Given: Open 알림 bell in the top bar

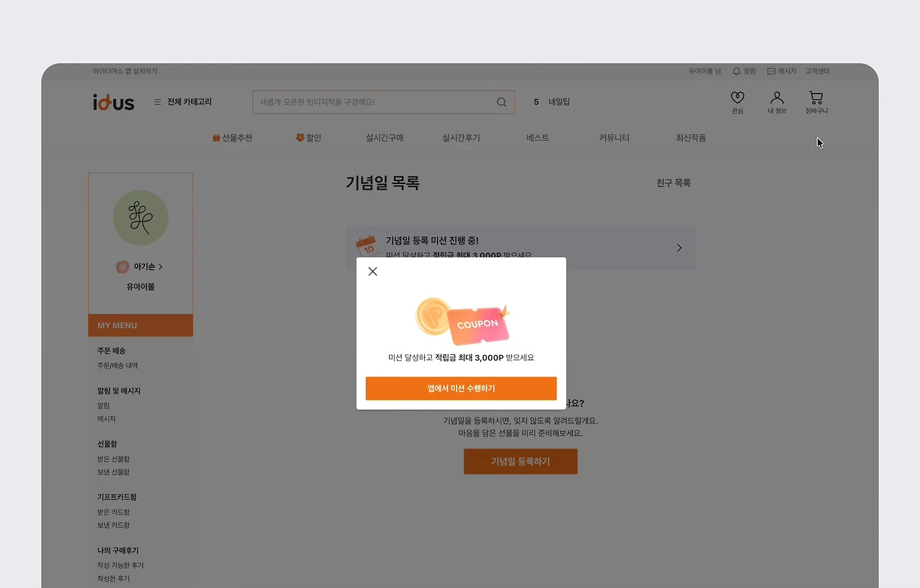Looking at the screenshot, I should pyautogui.click(x=744, y=71).
